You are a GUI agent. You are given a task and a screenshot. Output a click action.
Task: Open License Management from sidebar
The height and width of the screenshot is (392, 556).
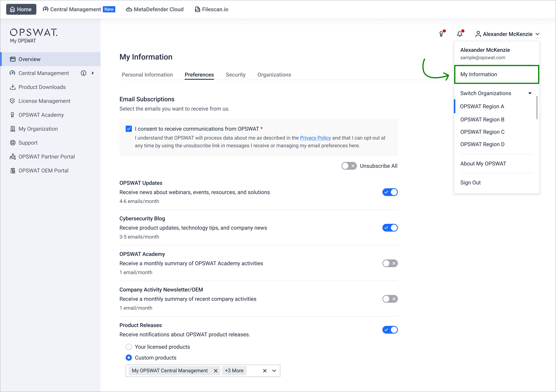(44, 101)
